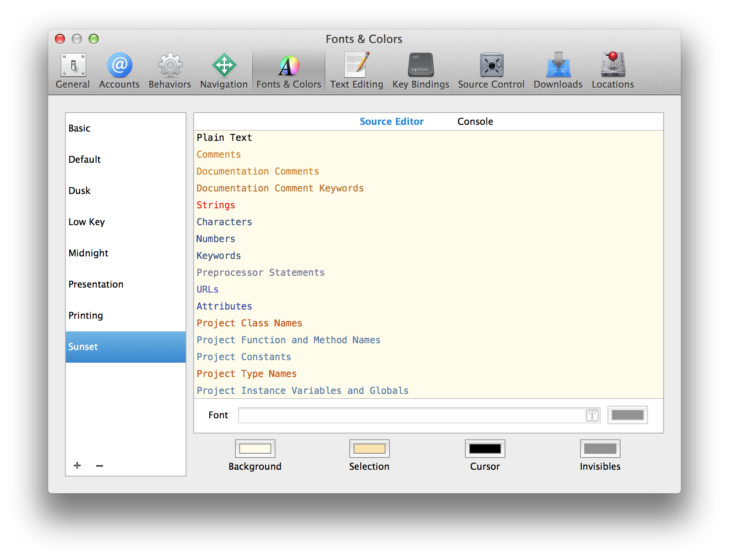This screenshot has width=729, height=560.
Task: Zoom the Fonts & Colors window
Action: 94,39
